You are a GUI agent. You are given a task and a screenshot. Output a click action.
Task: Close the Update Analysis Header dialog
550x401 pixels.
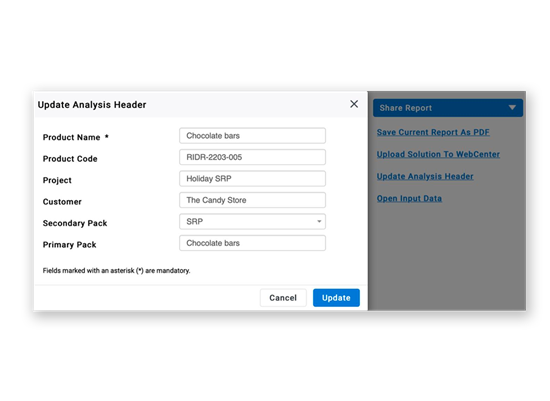coord(354,104)
